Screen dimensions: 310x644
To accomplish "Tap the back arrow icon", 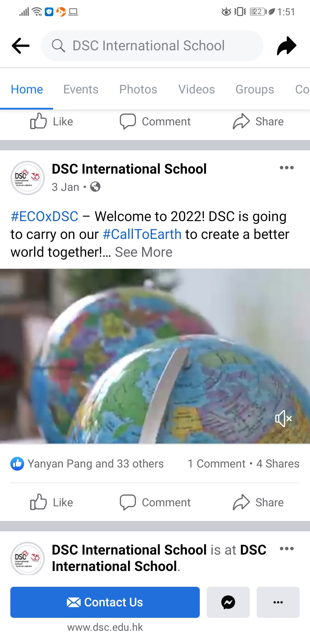I will (x=21, y=45).
